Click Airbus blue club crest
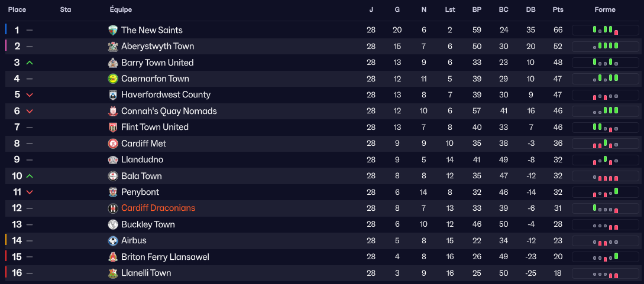Image resolution: width=644 pixels, height=284 pixels. coord(113,240)
